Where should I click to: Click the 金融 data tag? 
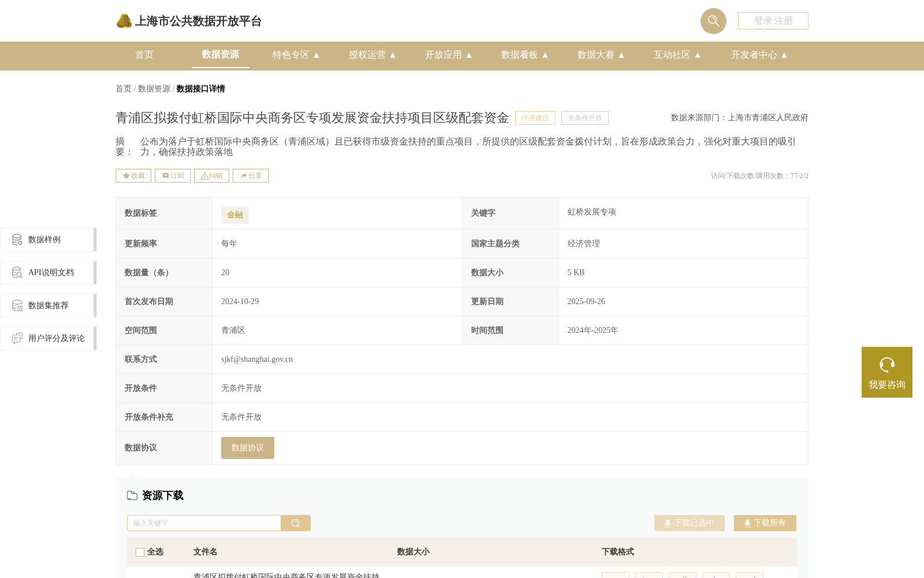click(235, 214)
